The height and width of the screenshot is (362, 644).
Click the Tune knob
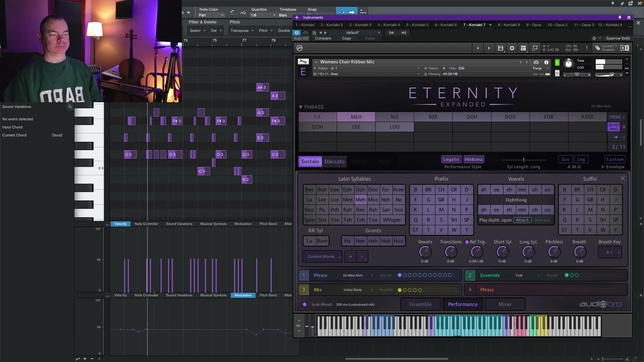(569, 64)
